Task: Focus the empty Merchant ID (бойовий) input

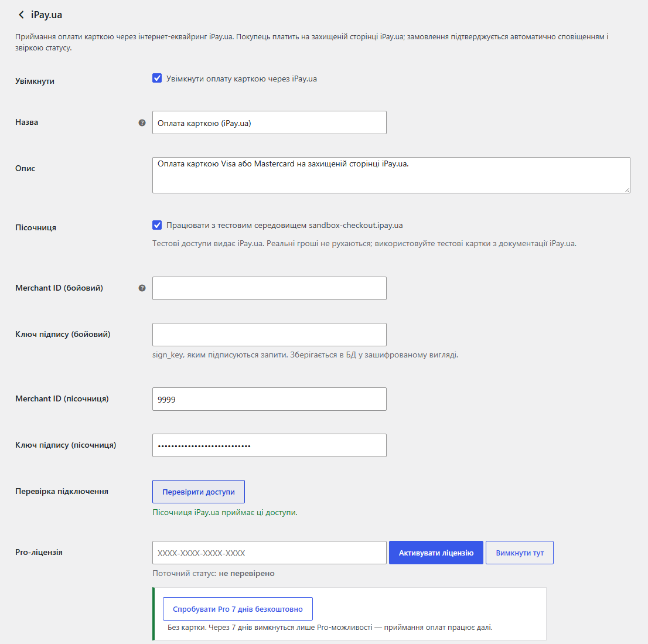Action: 270,288
